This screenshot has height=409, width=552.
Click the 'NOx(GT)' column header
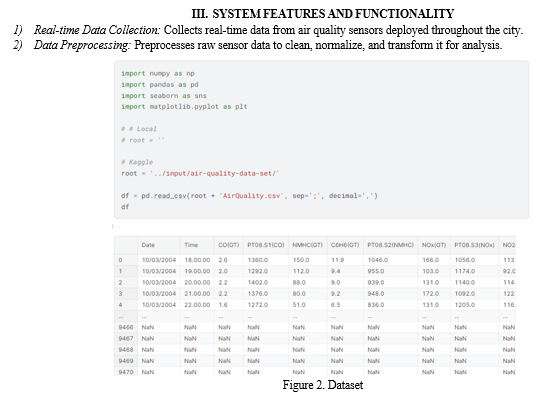pyautogui.click(x=434, y=245)
